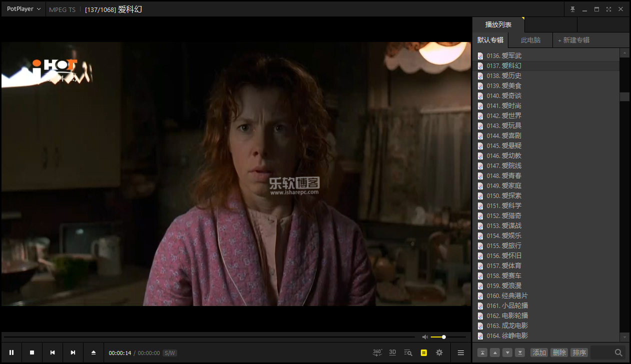Select playlist entry 0163. 成龙电影
The image size is (631, 364).
546,325
